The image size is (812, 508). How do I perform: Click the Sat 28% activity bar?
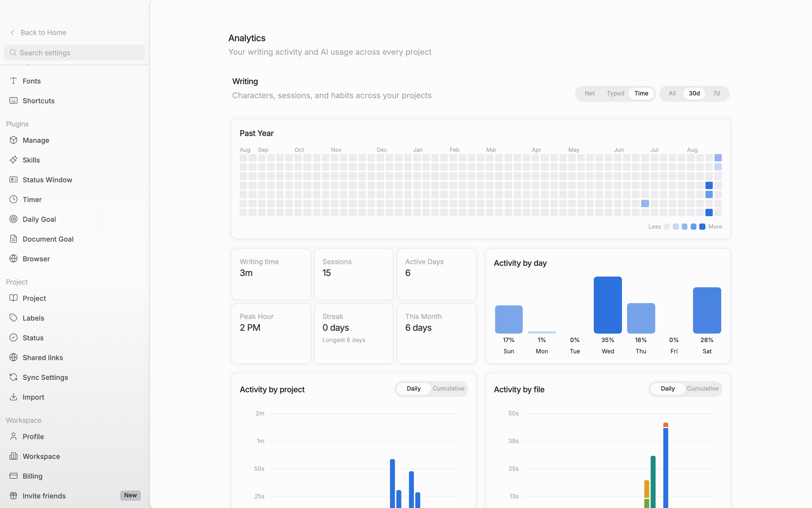tap(707, 310)
